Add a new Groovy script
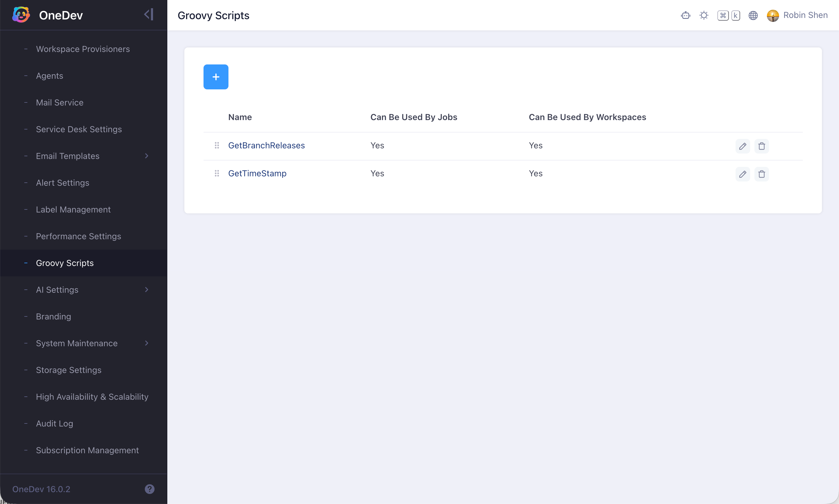This screenshot has height=504, width=839. (x=216, y=77)
